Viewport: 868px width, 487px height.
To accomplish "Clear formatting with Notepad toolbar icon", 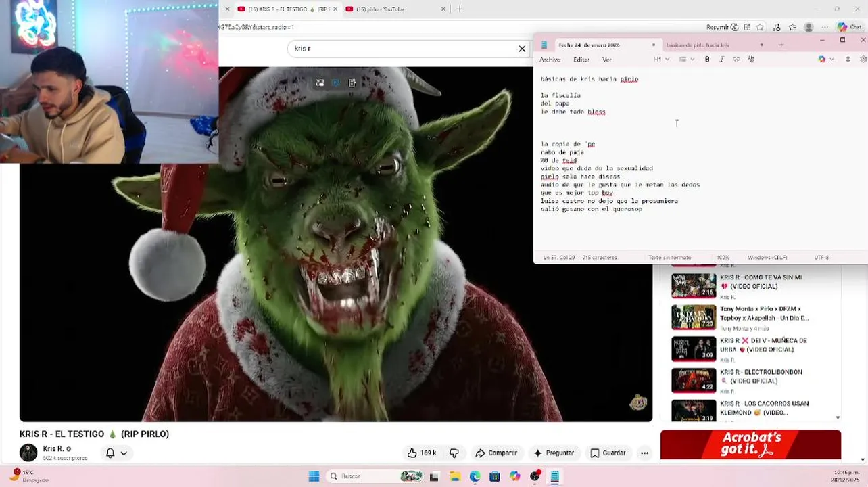I will coord(751,60).
